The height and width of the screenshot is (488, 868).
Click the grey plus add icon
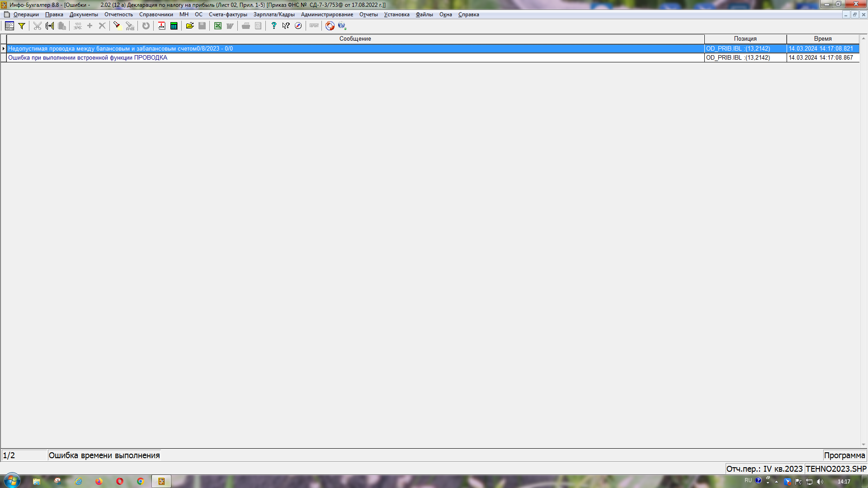90,26
